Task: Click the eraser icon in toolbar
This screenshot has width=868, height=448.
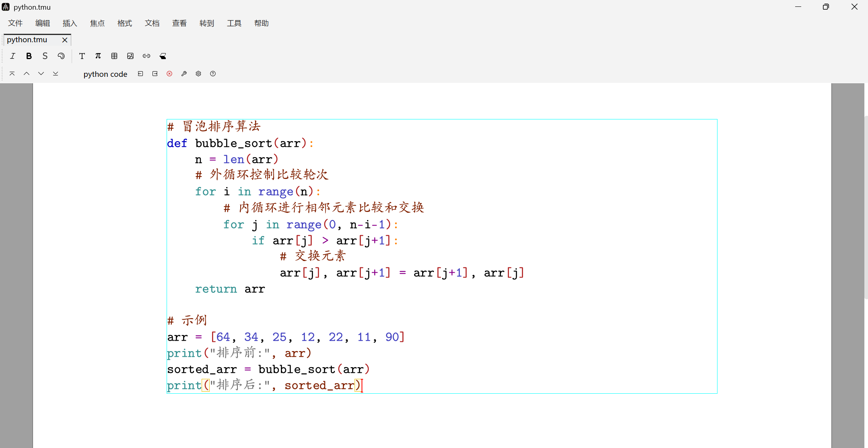Action: pyautogui.click(x=163, y=56)
